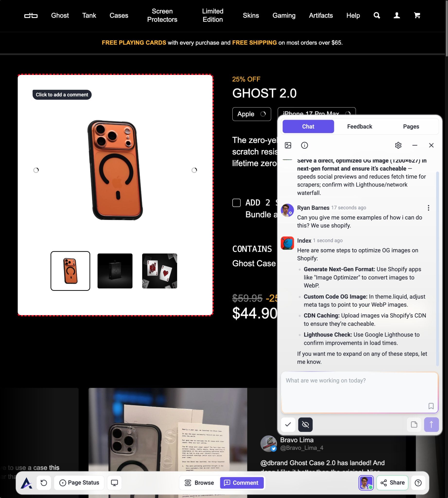Check the Add 2 bundle checkbox
The width and height of the screenshot is (448, 498).
pos(236,203)
